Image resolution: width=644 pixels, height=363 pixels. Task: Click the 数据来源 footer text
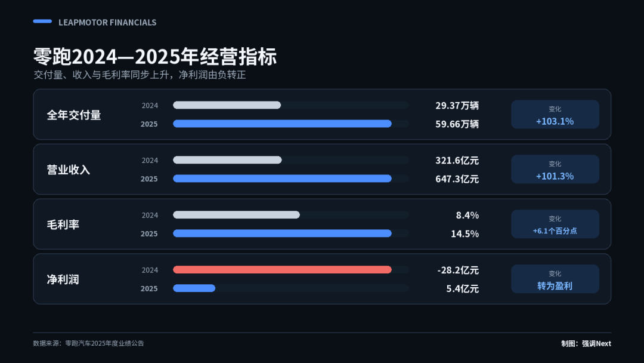tap(88, 343)
